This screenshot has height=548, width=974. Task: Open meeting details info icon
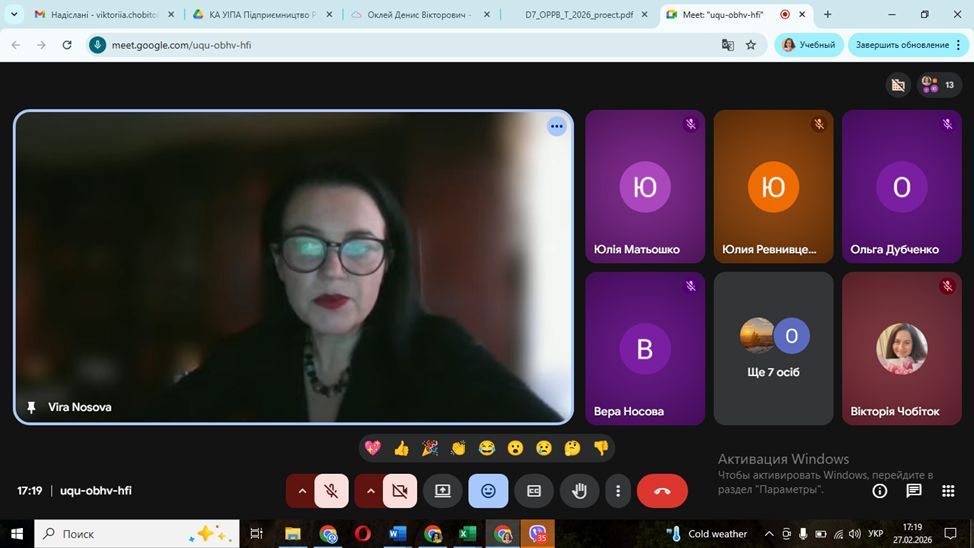880,491
